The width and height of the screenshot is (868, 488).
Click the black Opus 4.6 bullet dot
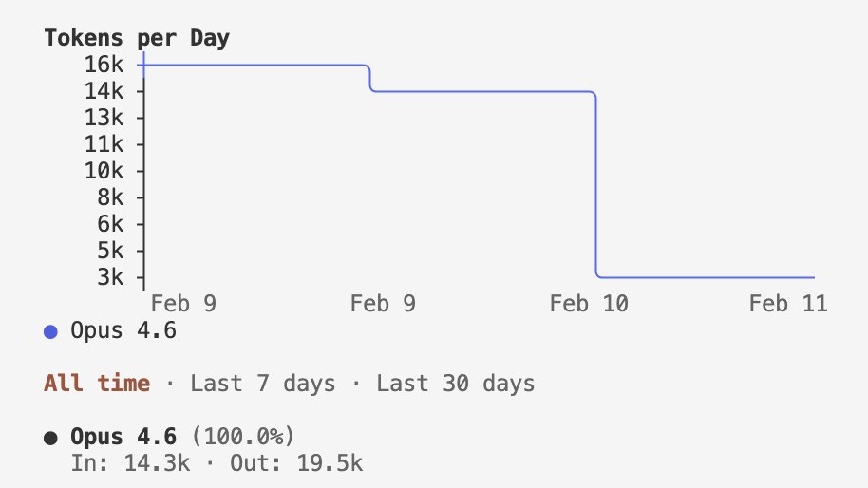51,437
